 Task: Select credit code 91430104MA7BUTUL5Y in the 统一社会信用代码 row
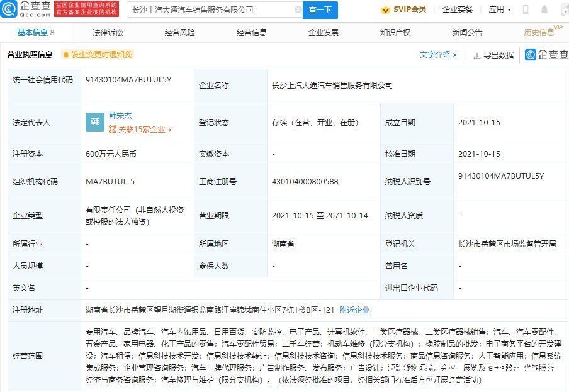[128, 80]
